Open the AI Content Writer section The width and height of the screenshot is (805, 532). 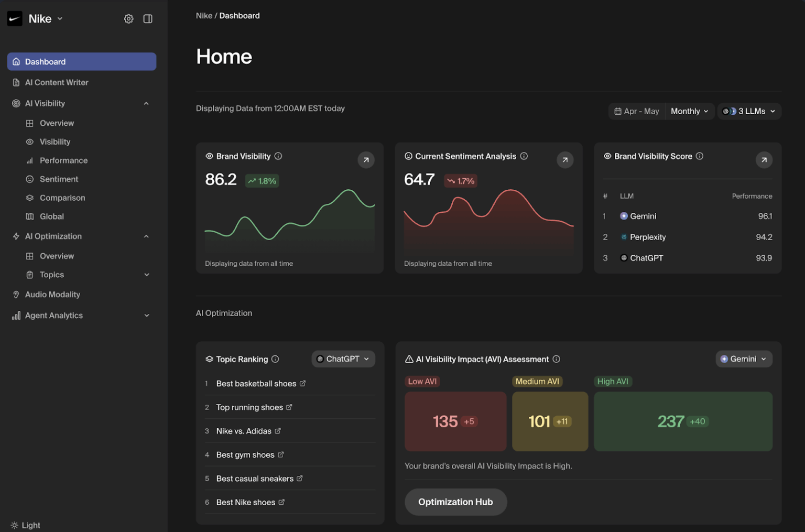pyautogui.click(x=56, y=82)
